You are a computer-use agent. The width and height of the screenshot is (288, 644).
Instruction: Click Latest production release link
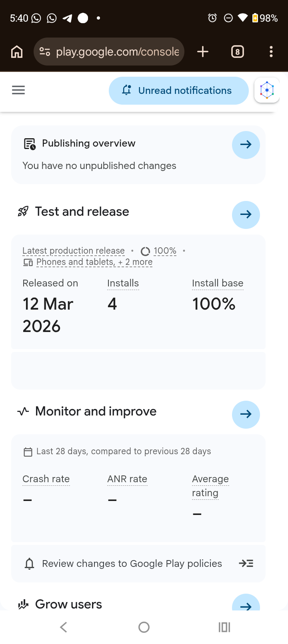74,251
